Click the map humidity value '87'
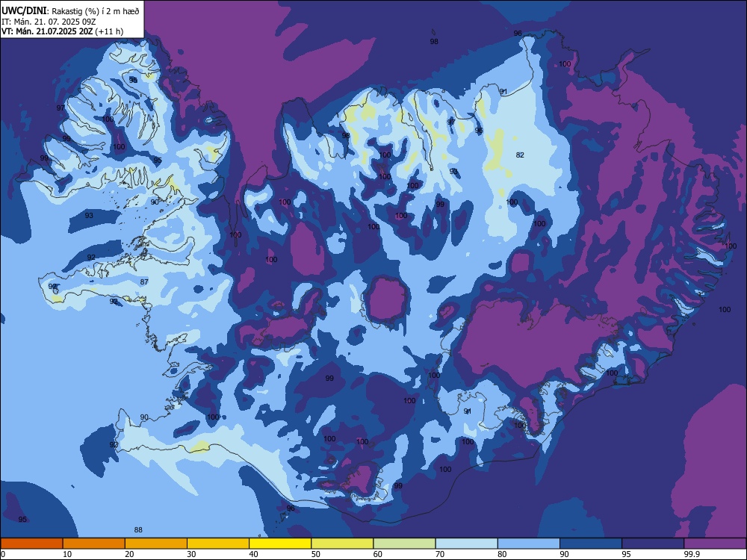The width and height of the screenshot is (747, 560). point(144,282)
